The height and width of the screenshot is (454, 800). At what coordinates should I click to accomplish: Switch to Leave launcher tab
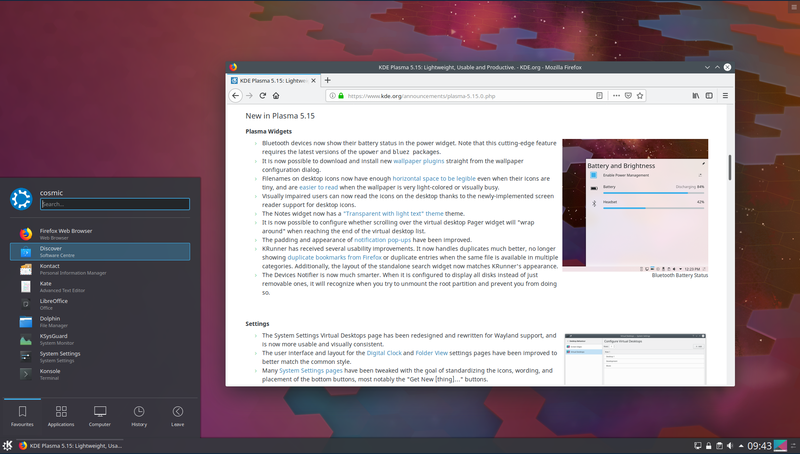178,416
